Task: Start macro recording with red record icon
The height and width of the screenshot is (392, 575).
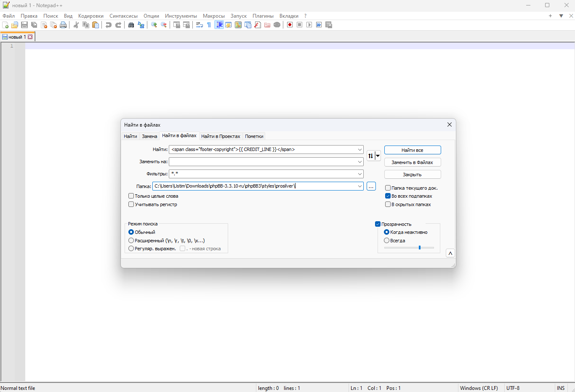Action: click(x=290, y=25)
